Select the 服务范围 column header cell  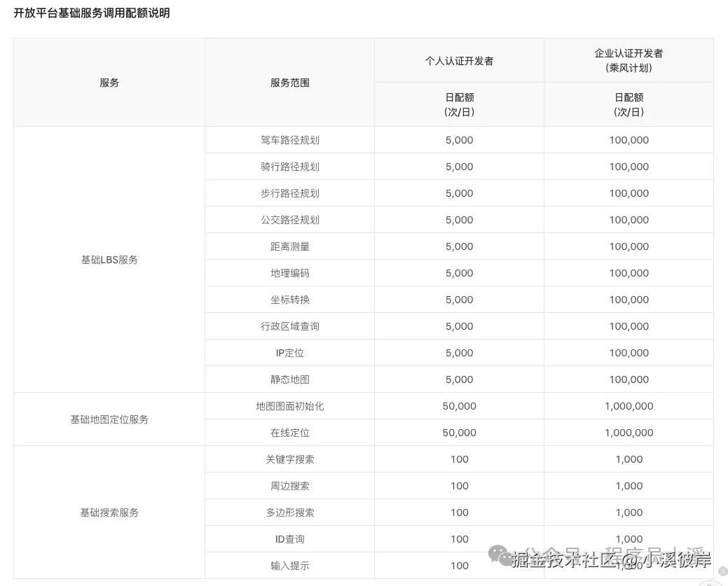(x=289, y=82)
